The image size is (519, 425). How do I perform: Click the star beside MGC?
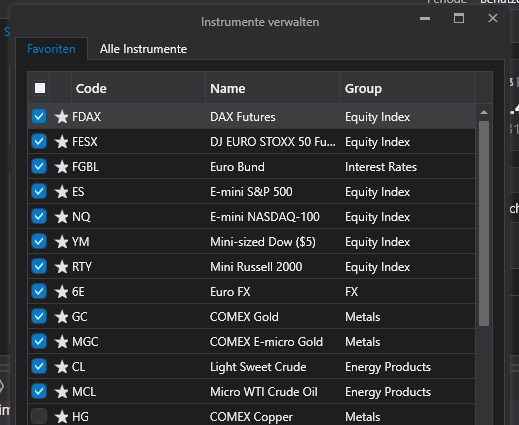(x=62, y=342)
